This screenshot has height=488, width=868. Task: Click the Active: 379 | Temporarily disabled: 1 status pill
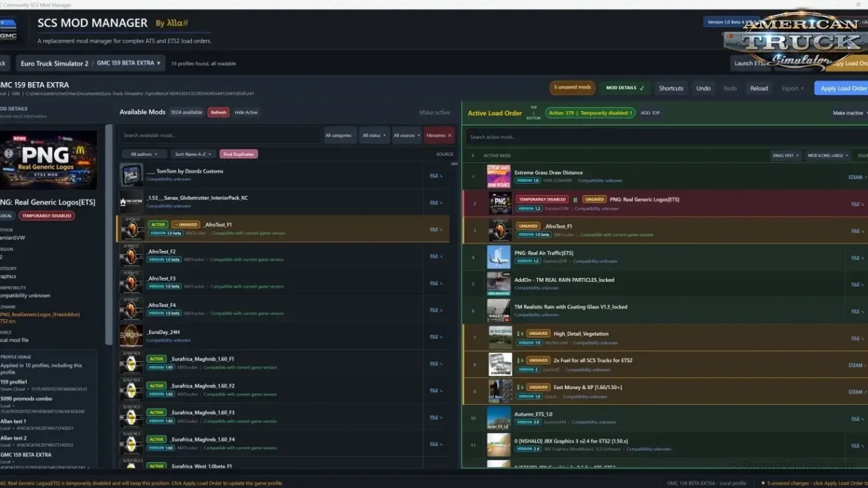click(x=591, y=113)
